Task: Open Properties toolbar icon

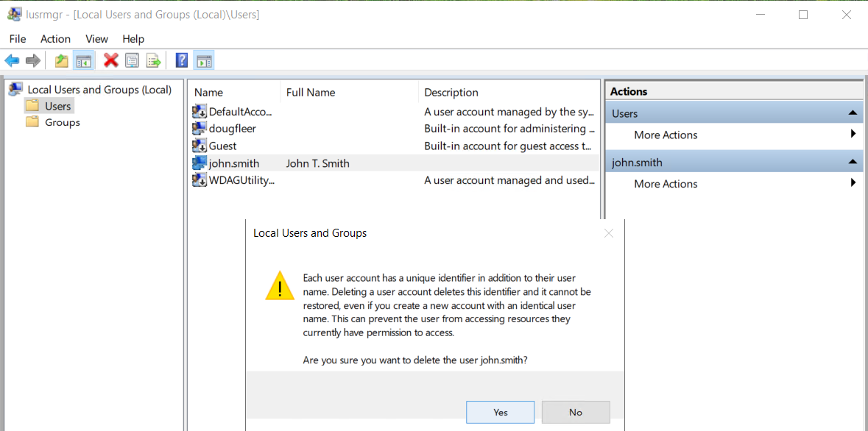Action: 132,60
